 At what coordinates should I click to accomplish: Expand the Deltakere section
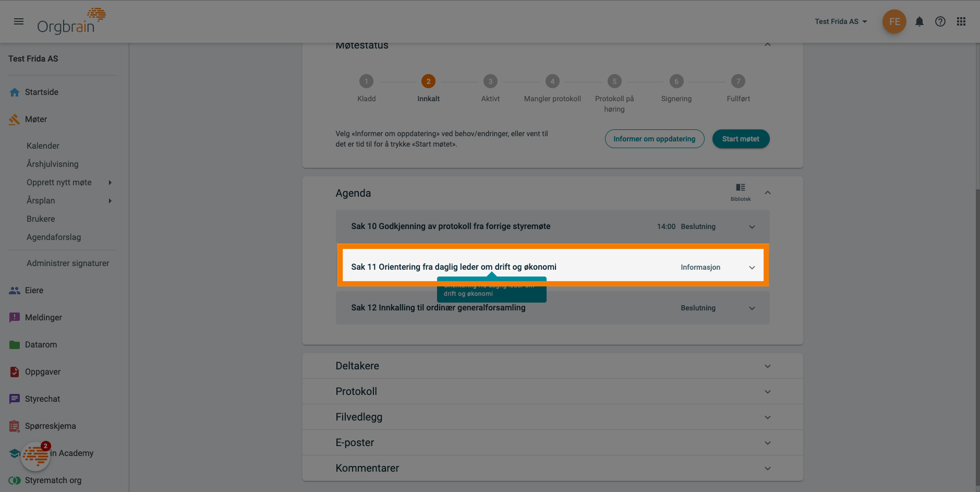click(x=553, y=366)
